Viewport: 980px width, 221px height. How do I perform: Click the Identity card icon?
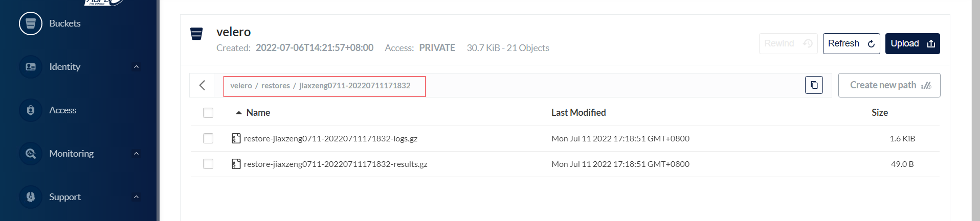point(31,67)
